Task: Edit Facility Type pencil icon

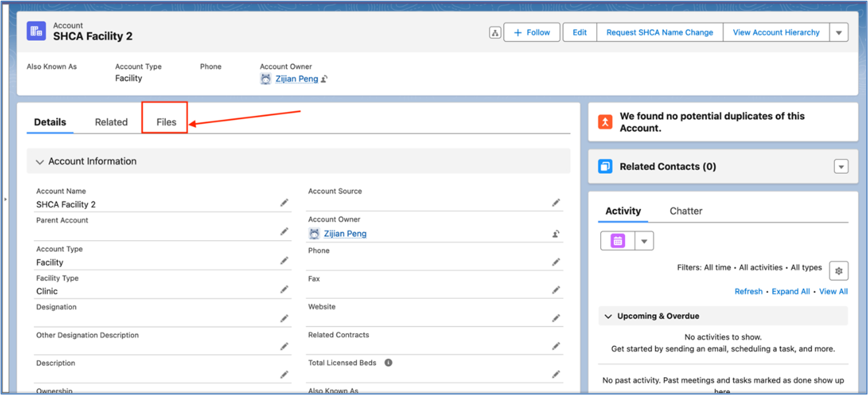Action: [x=284, y=290]
